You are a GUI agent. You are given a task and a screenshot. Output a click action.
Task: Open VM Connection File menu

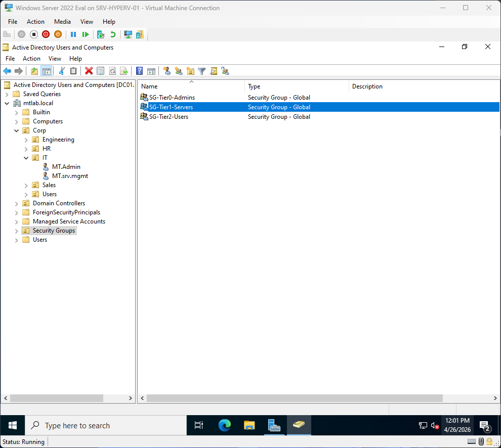coord(13,21)
